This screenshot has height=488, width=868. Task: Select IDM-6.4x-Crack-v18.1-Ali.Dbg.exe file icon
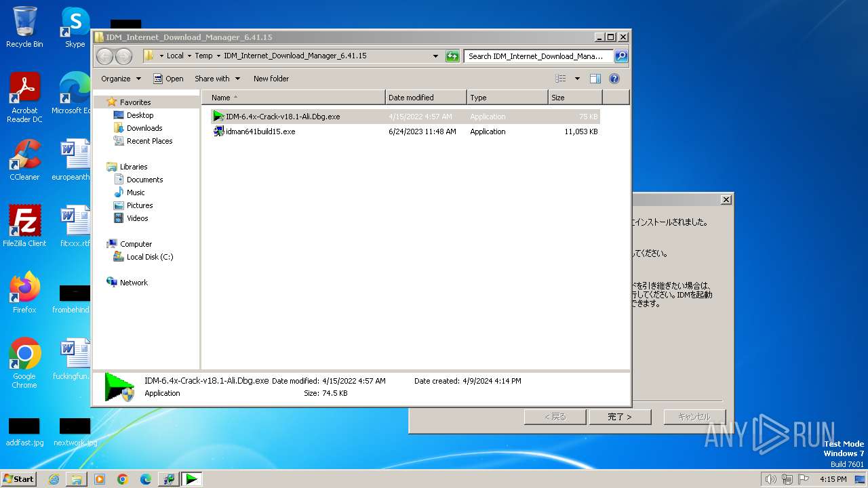pos(218,117)
